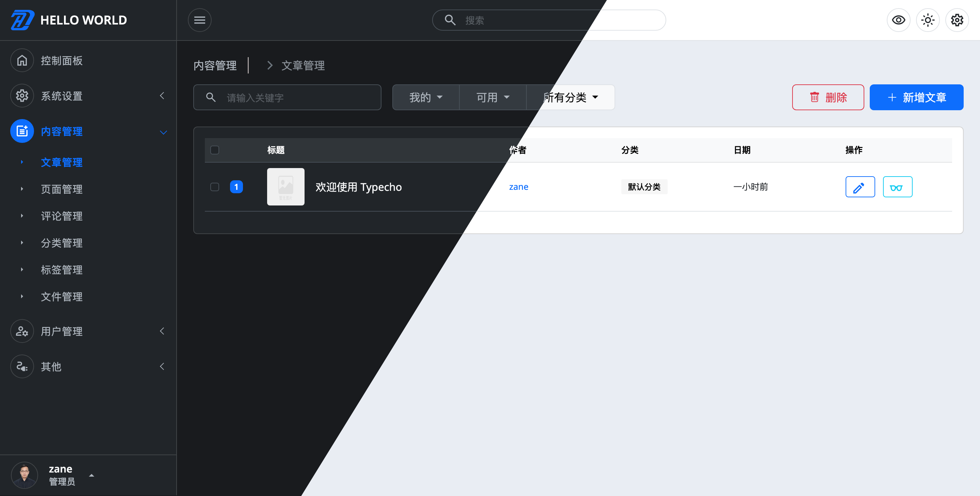980x496 pixels.
Task: Open the 所有分类 category dropdown
Action: tap(570, 97)
